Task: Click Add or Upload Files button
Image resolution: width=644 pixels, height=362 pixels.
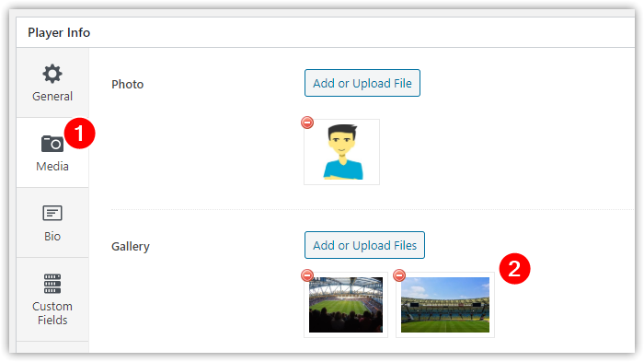Action: pyautogui.click(x=364, y=245)
